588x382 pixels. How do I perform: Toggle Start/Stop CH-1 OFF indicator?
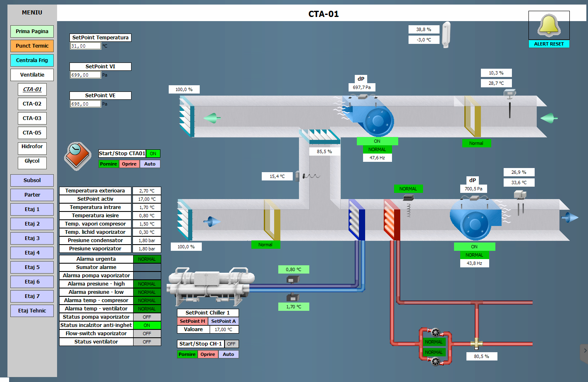232,344
